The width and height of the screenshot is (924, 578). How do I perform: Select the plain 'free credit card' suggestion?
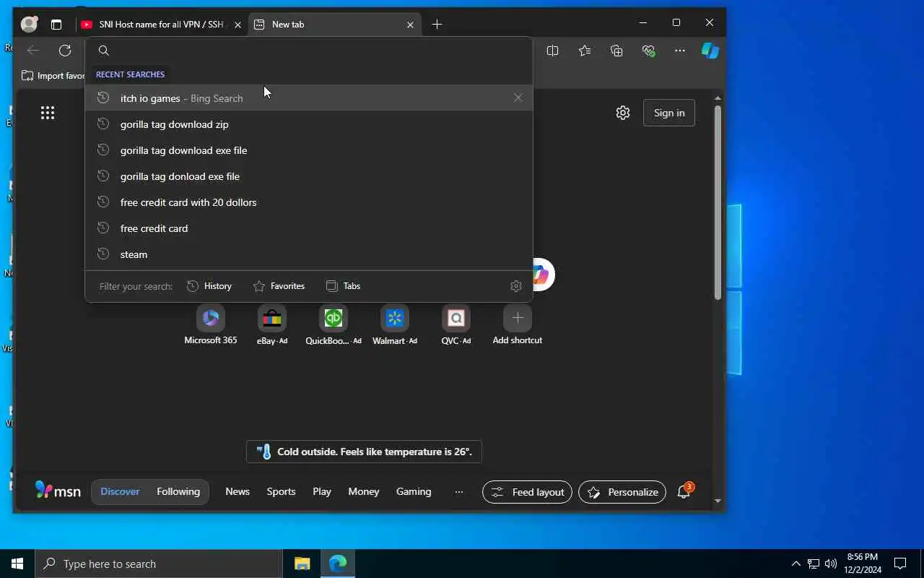309,228
